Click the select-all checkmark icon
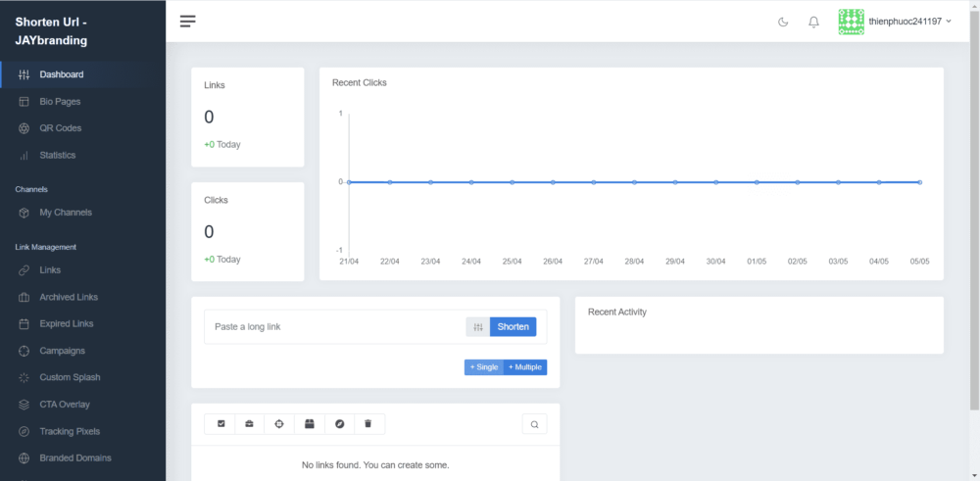Screen dimensions: 980x481 (x=220, y=424)
